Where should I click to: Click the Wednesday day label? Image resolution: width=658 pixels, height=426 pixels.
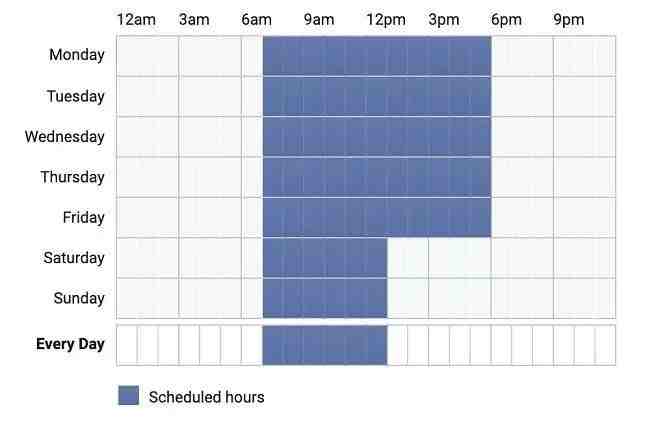click(x=65, y=136)
